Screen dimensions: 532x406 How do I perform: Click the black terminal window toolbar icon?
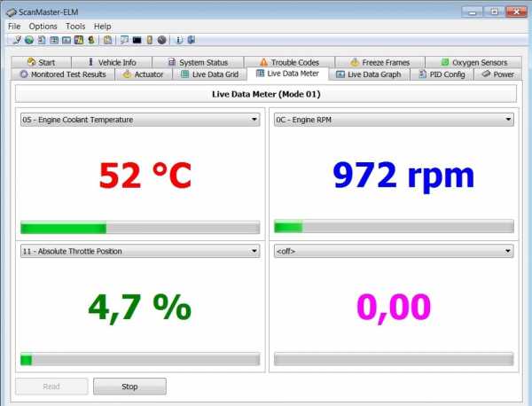137,40
